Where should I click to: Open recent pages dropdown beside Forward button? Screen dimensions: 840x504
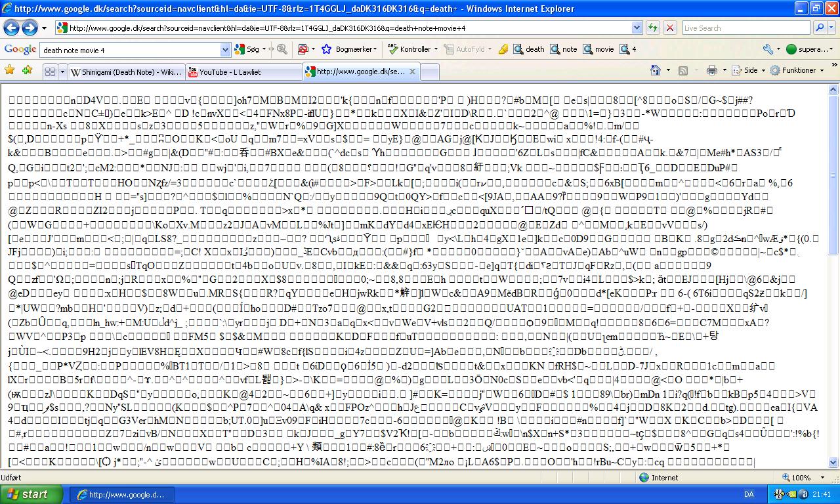tap(44, 28)
